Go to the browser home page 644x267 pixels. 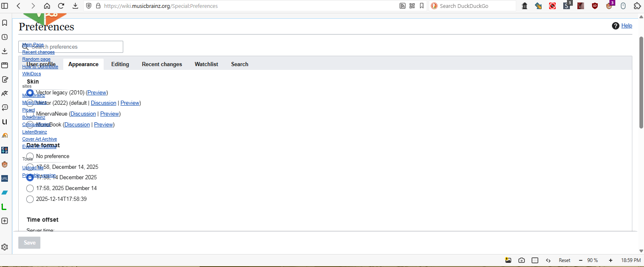click(47, 6)
